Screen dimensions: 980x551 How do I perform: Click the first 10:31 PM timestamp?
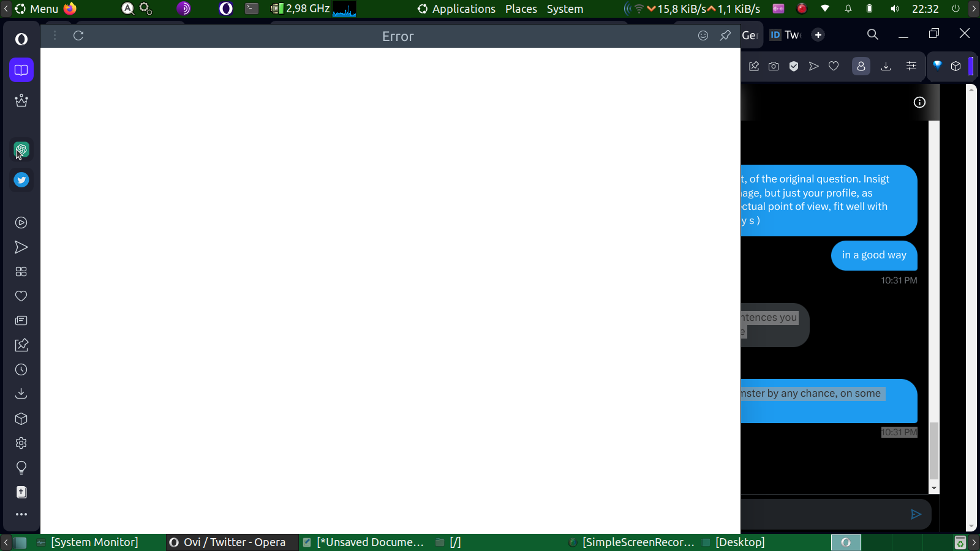pyautogui.click(x=899, y=280)
